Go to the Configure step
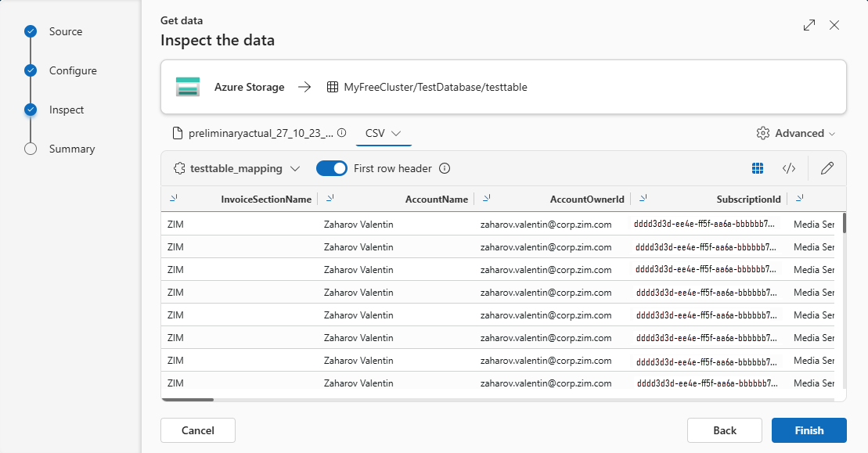Screen dimensions: 868x453 tap(73, 70)
